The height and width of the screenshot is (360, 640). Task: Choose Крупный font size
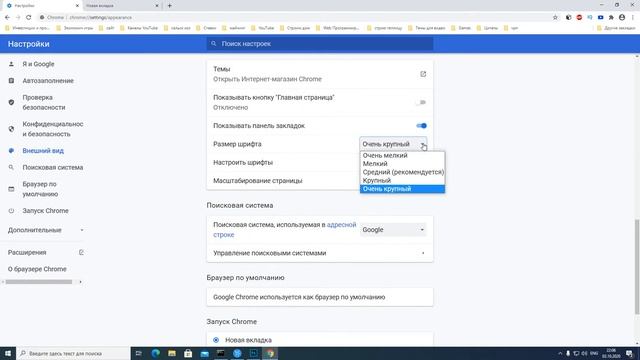(x=402, y=180)
